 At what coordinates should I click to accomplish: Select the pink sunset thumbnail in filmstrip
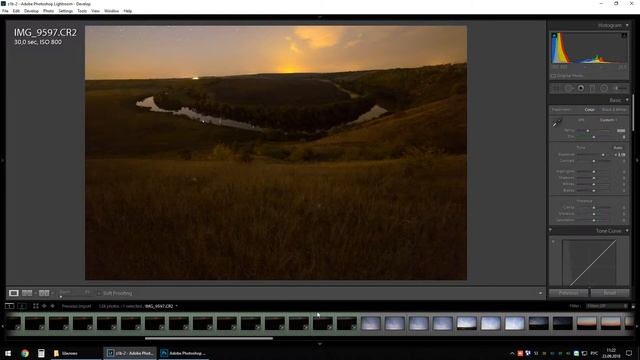(x=587, y=323)
